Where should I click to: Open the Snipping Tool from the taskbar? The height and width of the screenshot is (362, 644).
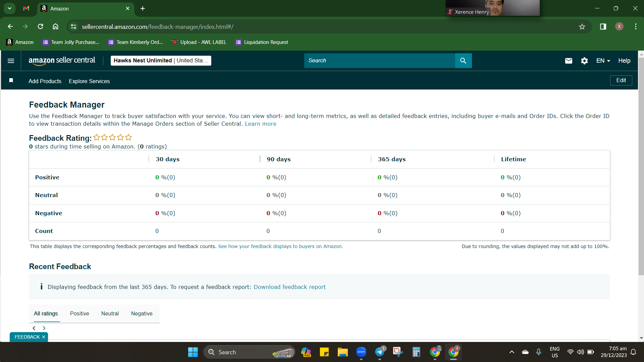click(398, 352)
